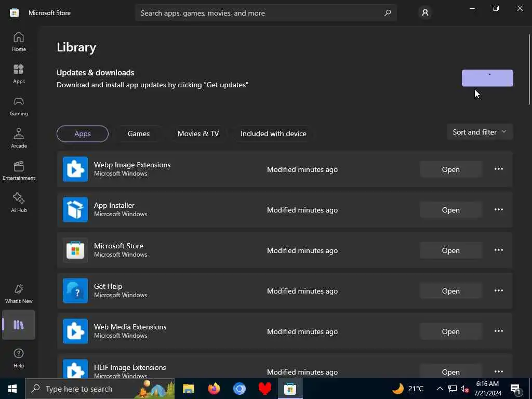Switch to the Games tab
The image size is (532, 399).
[138, 134]
